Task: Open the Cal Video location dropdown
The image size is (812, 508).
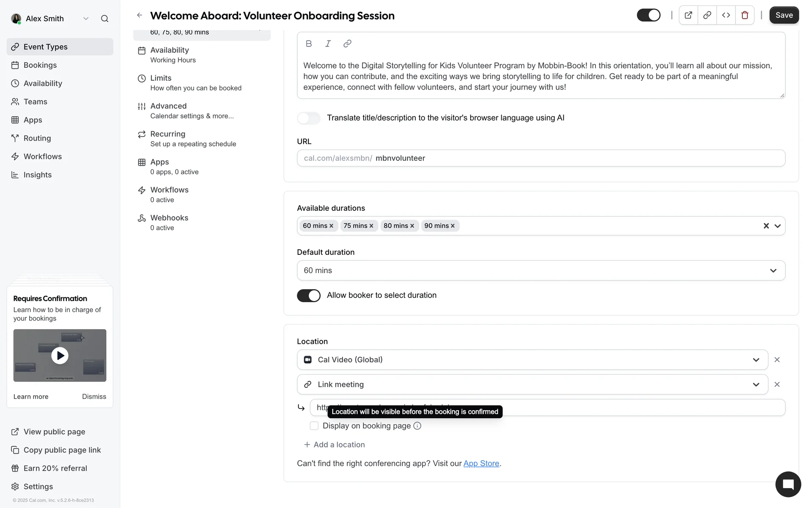Action: (532, 360)
